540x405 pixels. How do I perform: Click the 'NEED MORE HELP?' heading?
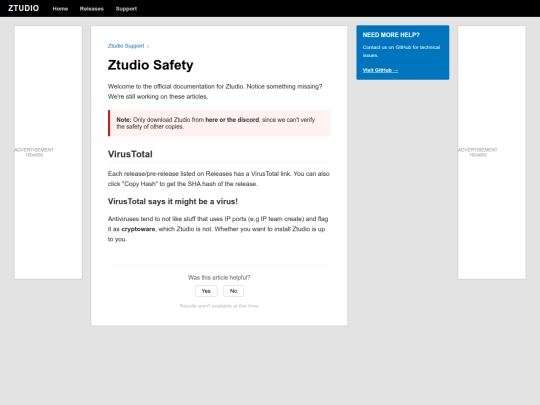(x=391, y=35)
